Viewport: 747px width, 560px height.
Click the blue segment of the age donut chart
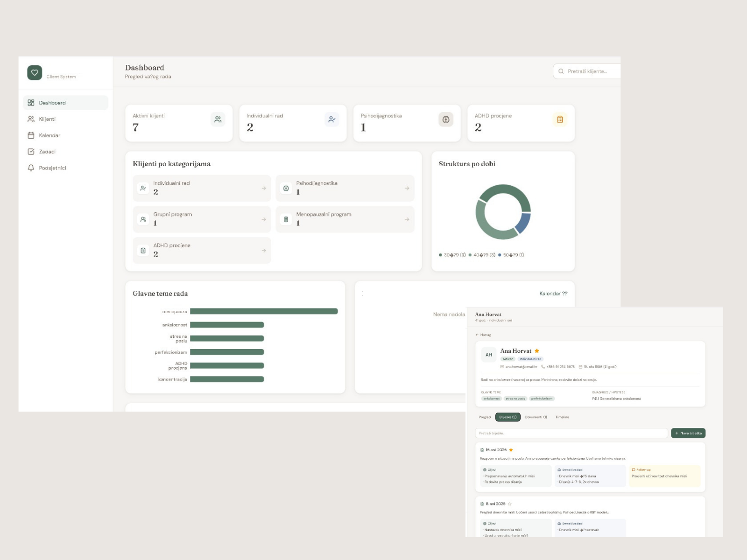click(523, 223)
